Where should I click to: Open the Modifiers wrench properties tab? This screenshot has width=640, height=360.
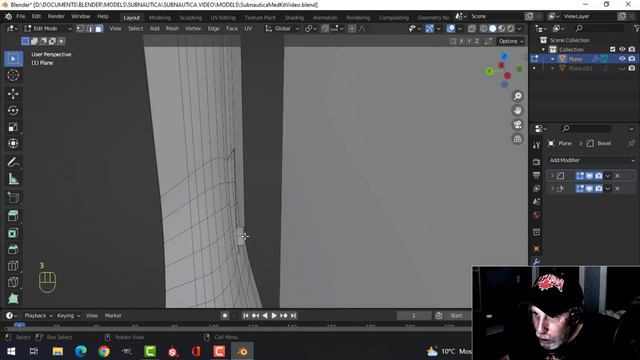(x=536, y=262)
